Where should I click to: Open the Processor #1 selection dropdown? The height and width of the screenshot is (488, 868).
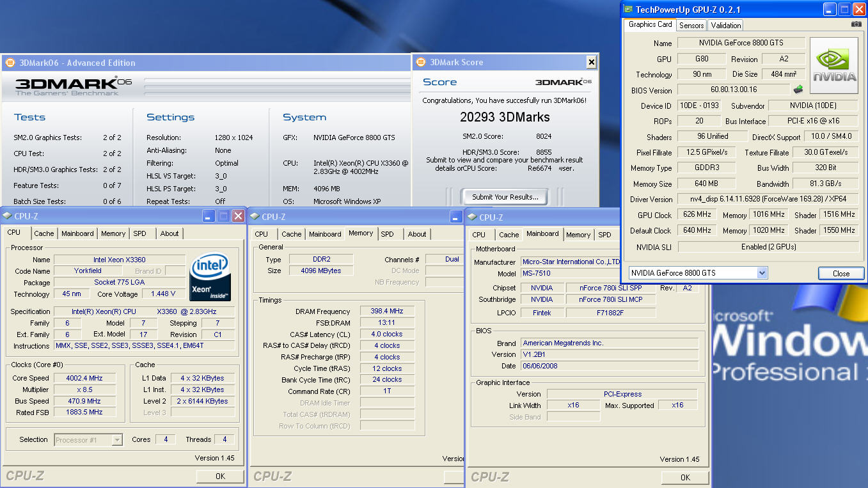[x=117, y=440]
